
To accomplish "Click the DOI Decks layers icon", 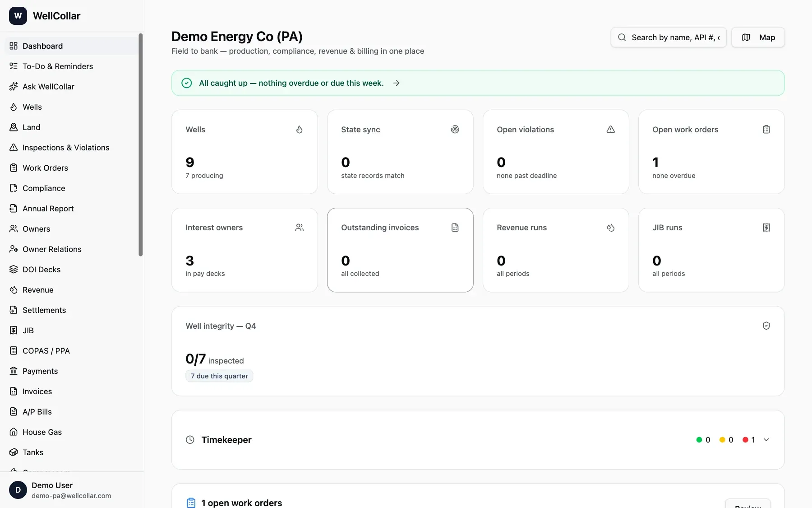I will pyautogui.click(x=14, y=270).
